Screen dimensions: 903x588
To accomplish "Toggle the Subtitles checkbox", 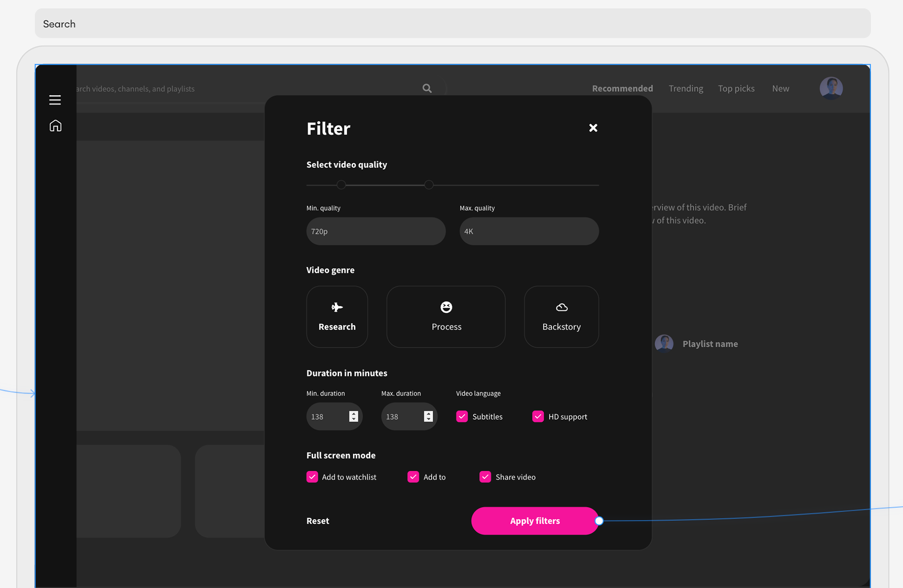I will (x=462, y=416).
